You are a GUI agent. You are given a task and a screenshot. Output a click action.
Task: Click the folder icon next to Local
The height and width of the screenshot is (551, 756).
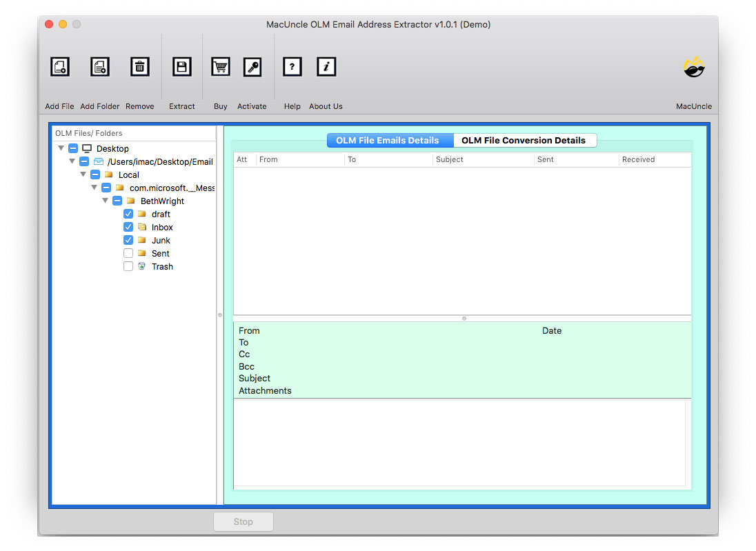click(x=109, y=174)
